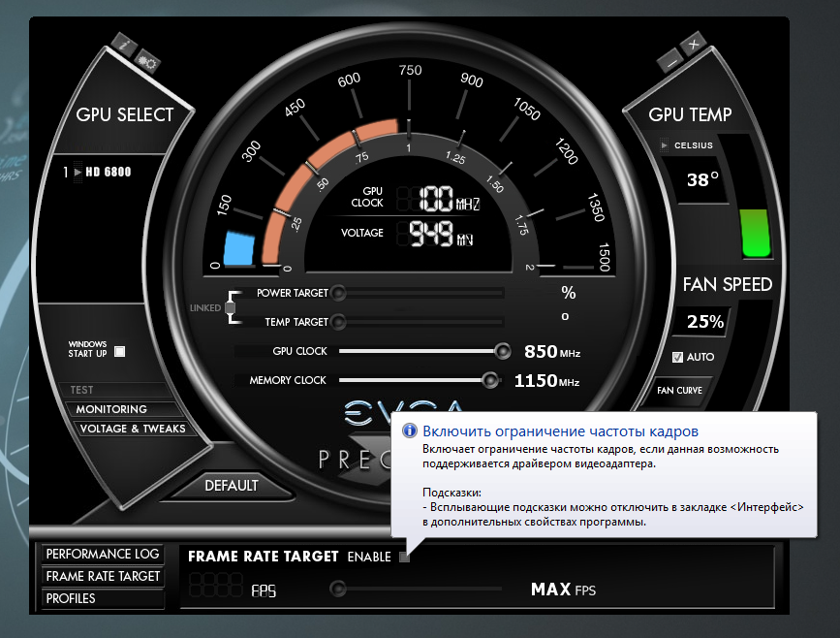
Task: Close the Precision X window
Action: click(694, 44)
